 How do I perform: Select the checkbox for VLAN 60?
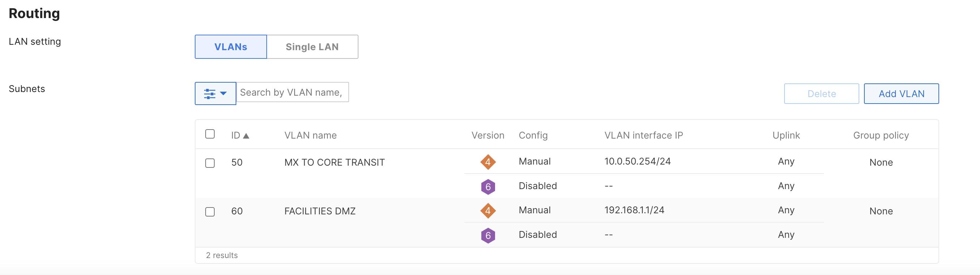(210, 211)
